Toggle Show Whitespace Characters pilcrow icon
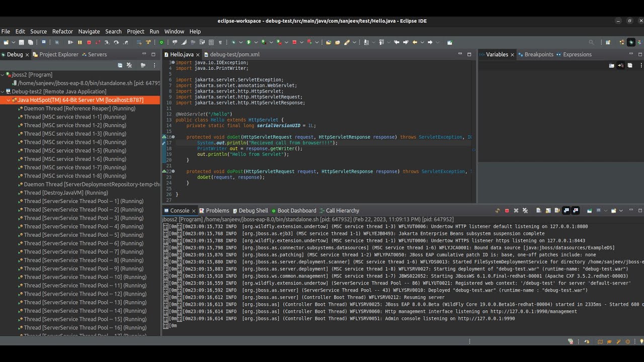The height and width of the screenshot is (362, 644). pos(220,42)
